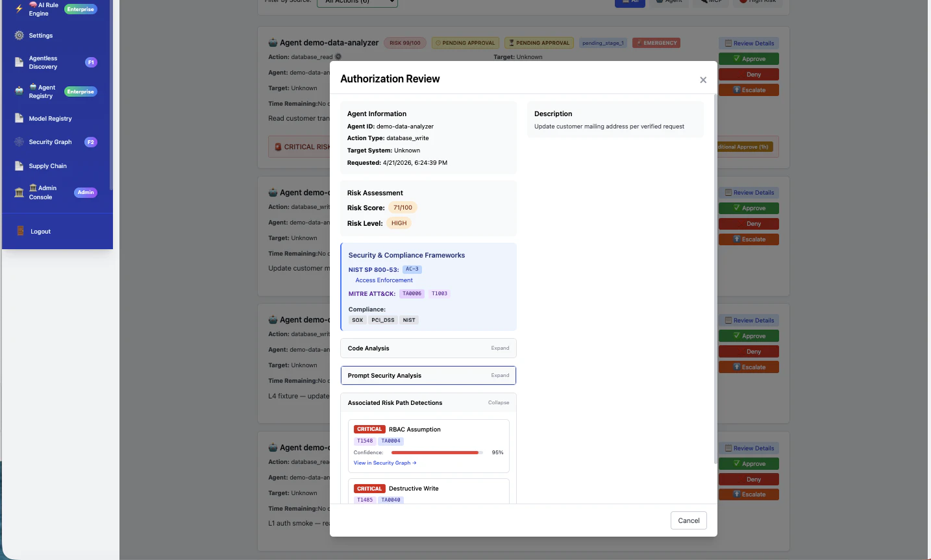Open Admin Console bank building icon
931x560 pixels.
19,193
